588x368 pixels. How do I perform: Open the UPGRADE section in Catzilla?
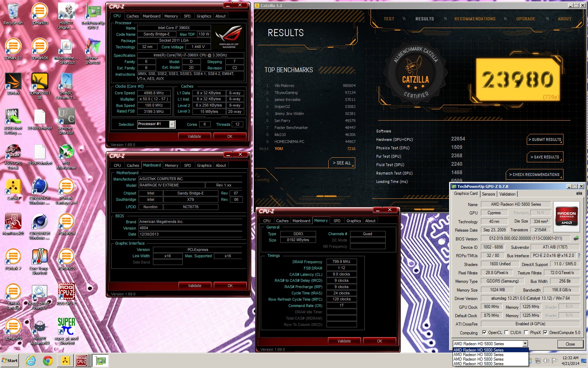(x=526, y=19)
